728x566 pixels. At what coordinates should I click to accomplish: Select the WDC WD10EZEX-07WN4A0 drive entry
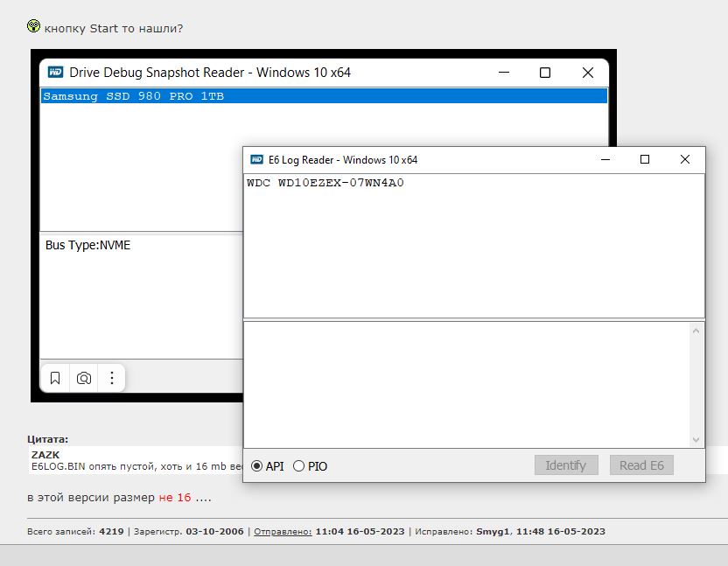click(x=325, y=183)
